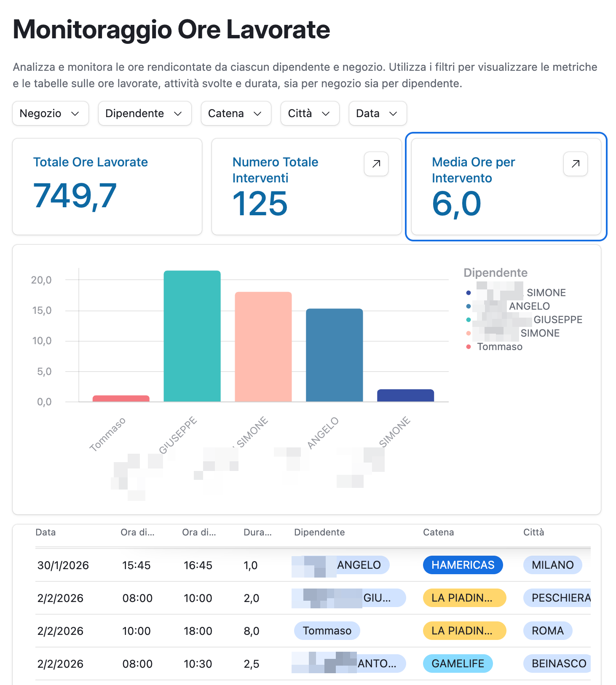616x685 pixels.
Task: Click the PESCHIERA city tag
Action: tap(557, 598)
